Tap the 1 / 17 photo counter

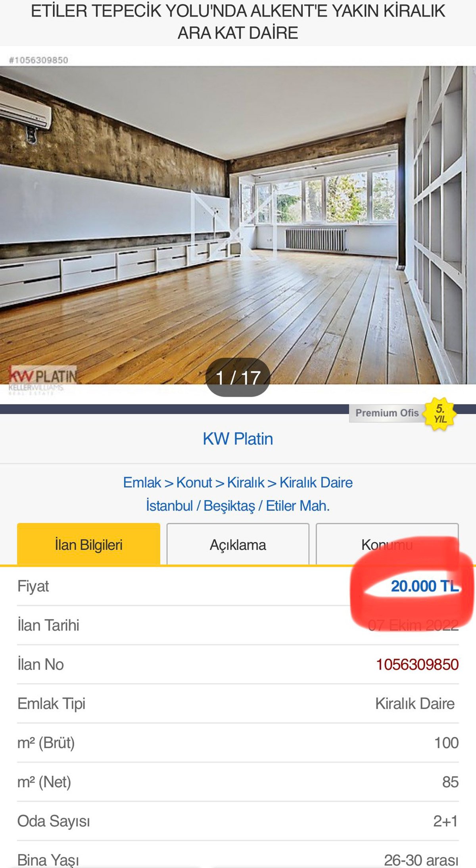coord(238,378)
